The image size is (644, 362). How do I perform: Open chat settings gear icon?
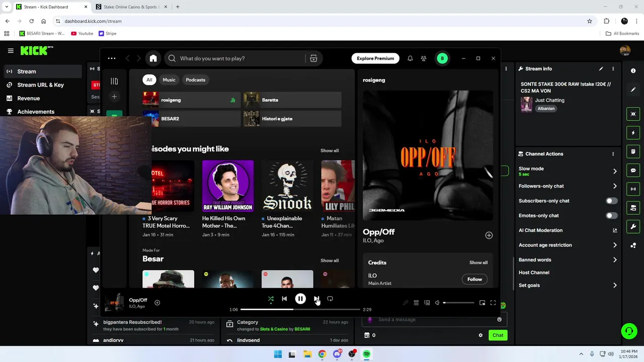(x=480, y=335)
